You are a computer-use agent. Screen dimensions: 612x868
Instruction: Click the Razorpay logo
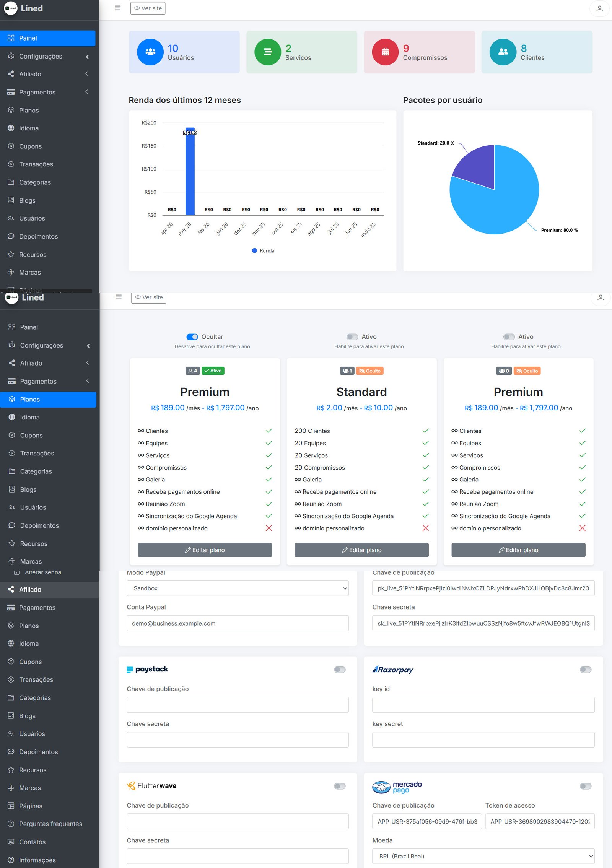tap(393, 670)
